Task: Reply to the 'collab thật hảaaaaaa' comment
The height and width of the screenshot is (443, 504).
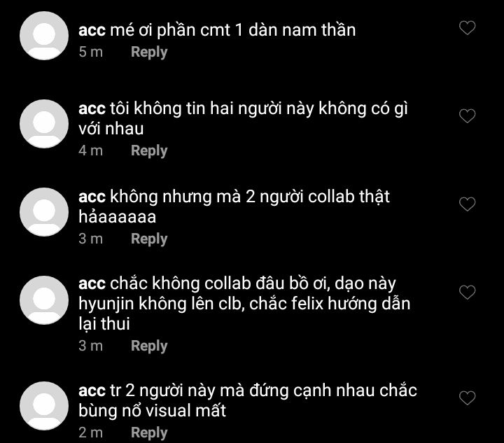Action: [x=149, y=239]
